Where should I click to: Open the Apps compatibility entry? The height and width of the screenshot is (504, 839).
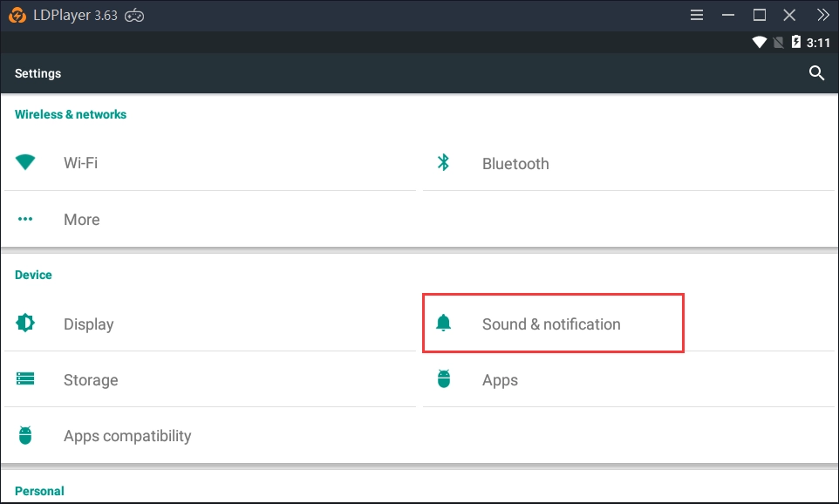[x=127, y=435]
